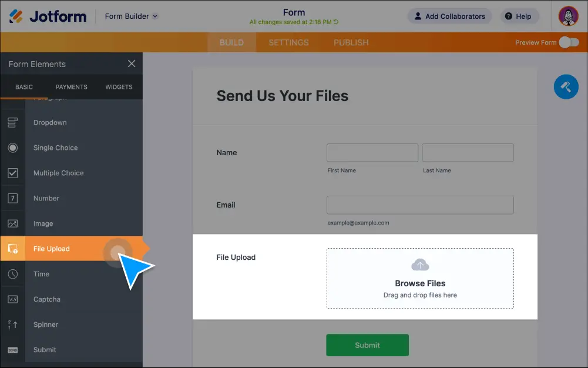Select the Single Choice radio icon
588x368 pixels.
tap(12, 148)
